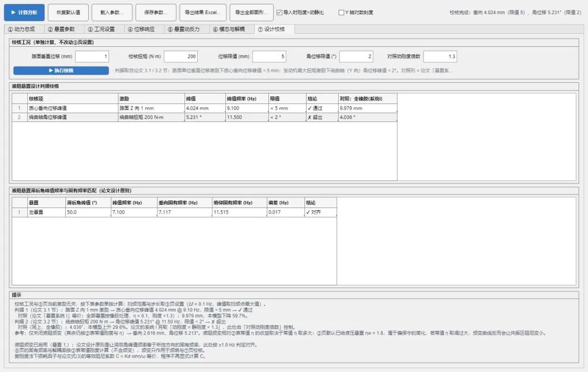This screenshot has height=372, width=588.
Task: Focus the 位移限值 (mm) input field
Action: pyautogui.click(x=269, y=57)
